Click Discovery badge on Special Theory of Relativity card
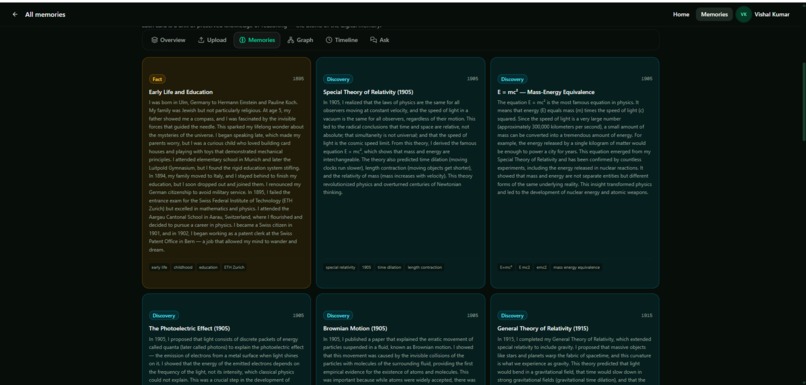The width and height of the screenshot is (806, 385). [x=338, y=79]
